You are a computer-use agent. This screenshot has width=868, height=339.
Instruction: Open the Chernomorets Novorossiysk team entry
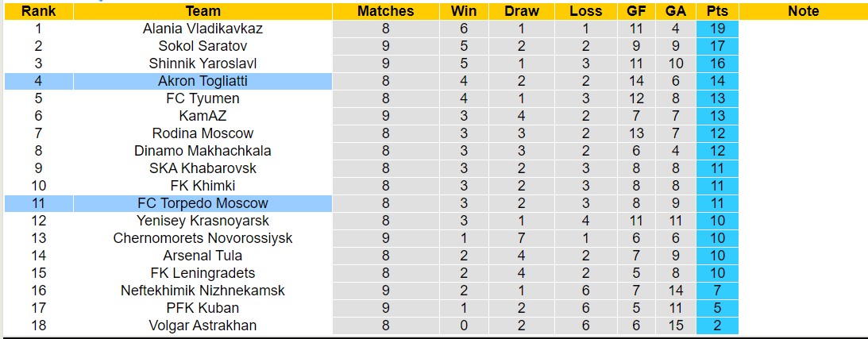click(203, 238)
